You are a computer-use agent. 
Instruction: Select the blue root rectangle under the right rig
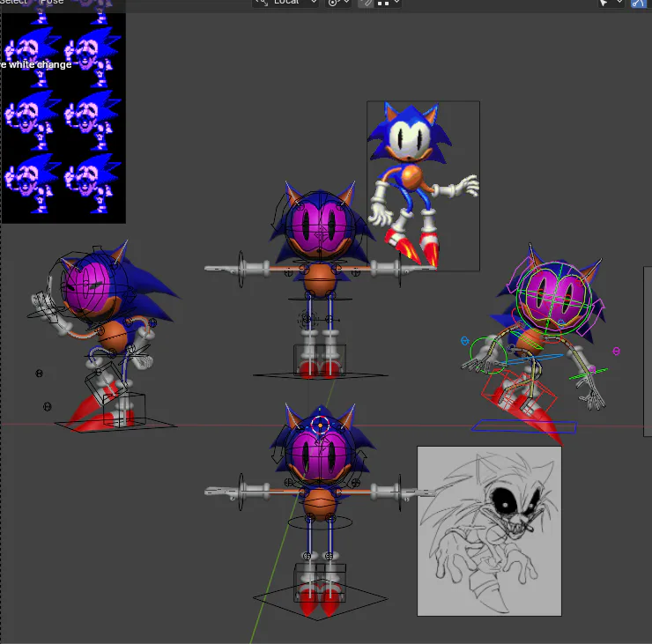click(x=524, y=427)
